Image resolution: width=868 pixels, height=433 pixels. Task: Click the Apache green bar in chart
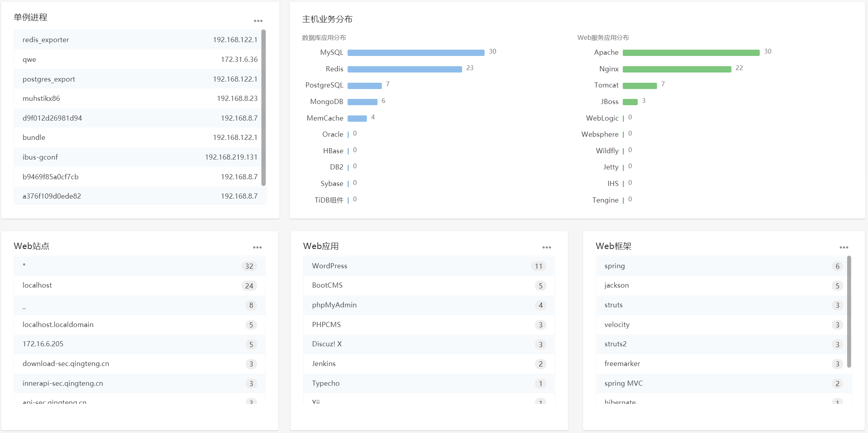[x=691, y=53]
